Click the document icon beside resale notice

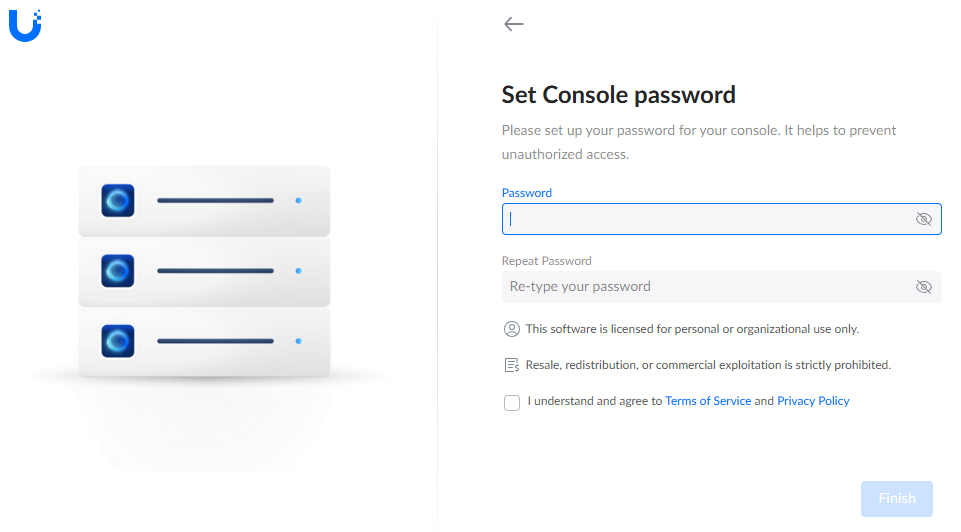tap(512, 365)
